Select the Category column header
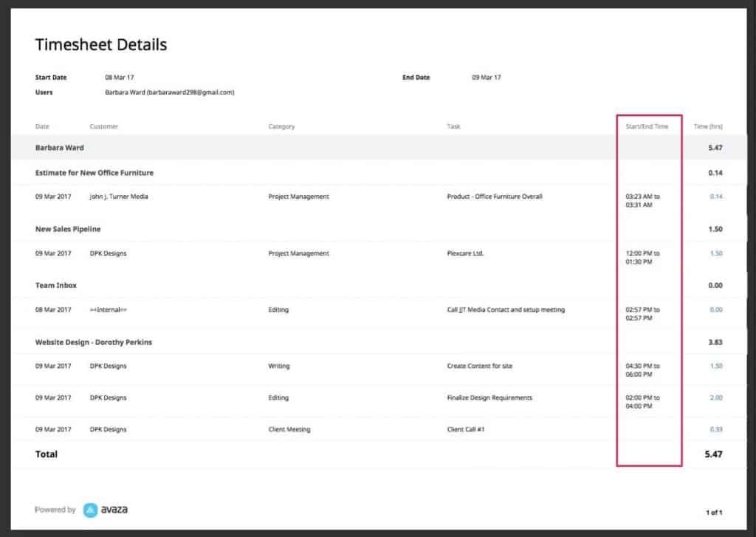This screenshot has width=756, height=537. 281,126
